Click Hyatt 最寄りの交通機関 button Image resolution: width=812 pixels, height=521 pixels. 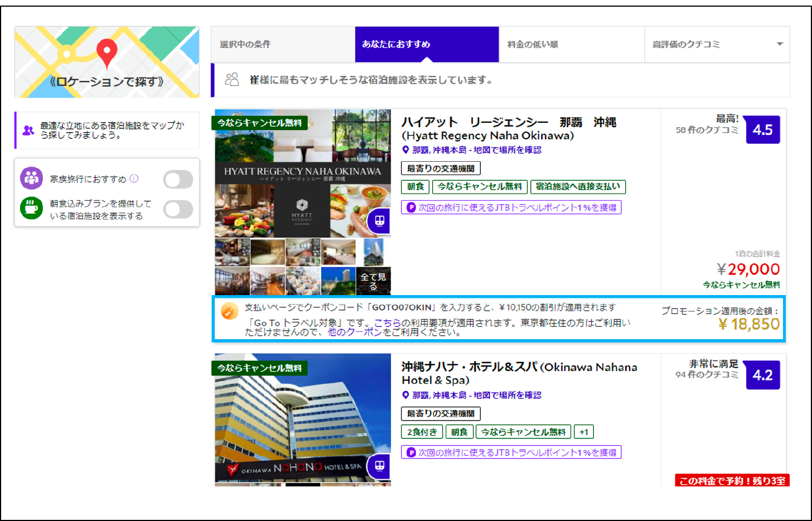click(x=441, y=168)
